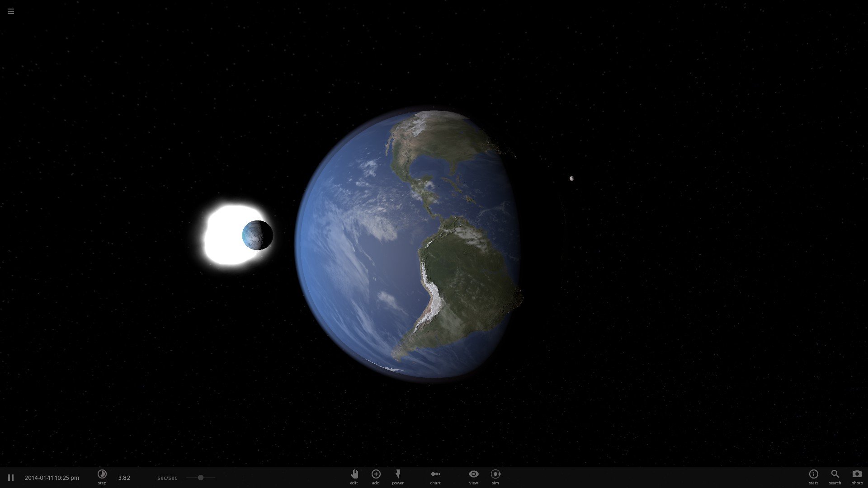
Task: Open the hamburger main menu
Action: [11, 11]
